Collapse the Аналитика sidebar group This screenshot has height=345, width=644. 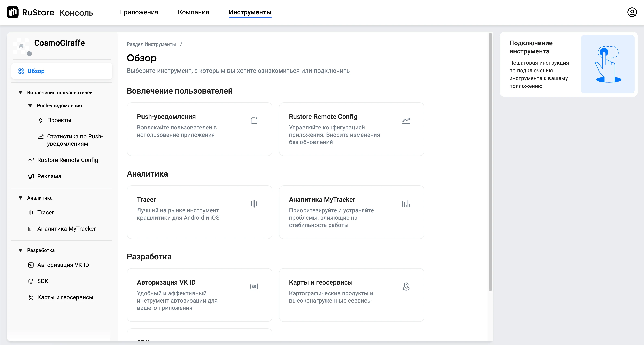(x=21, y=198)
